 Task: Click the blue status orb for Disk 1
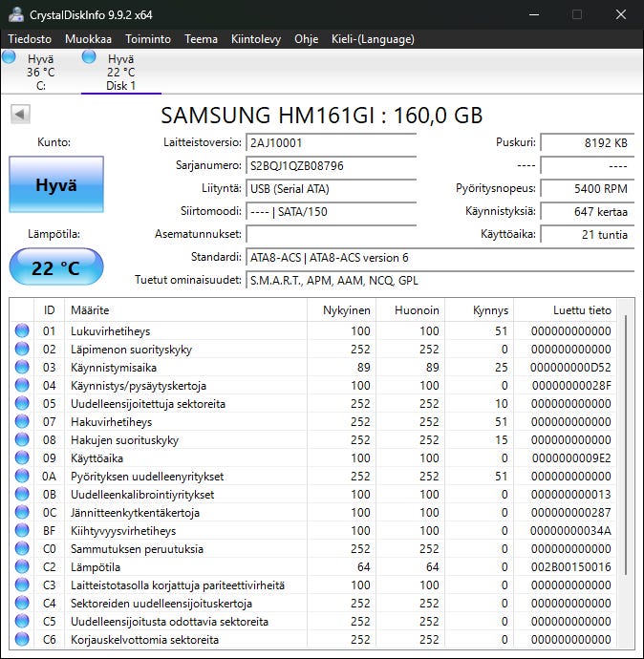click(89, 56)
